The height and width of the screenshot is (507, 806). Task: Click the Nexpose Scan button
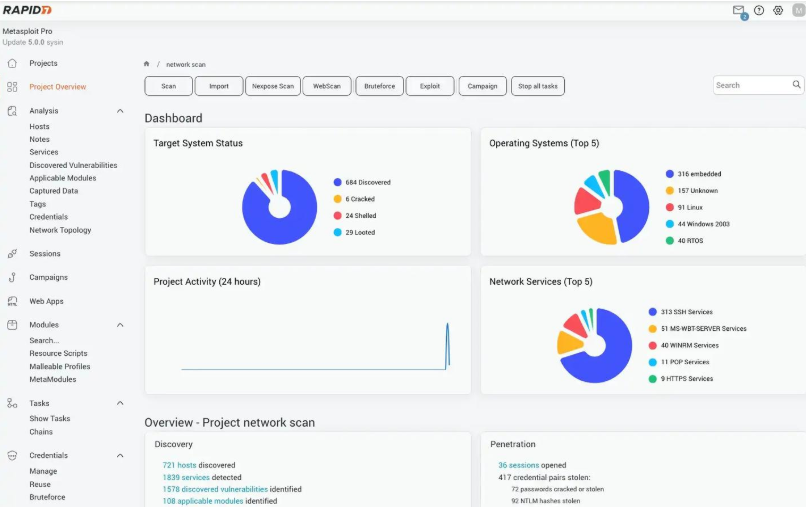coord(273,86)
